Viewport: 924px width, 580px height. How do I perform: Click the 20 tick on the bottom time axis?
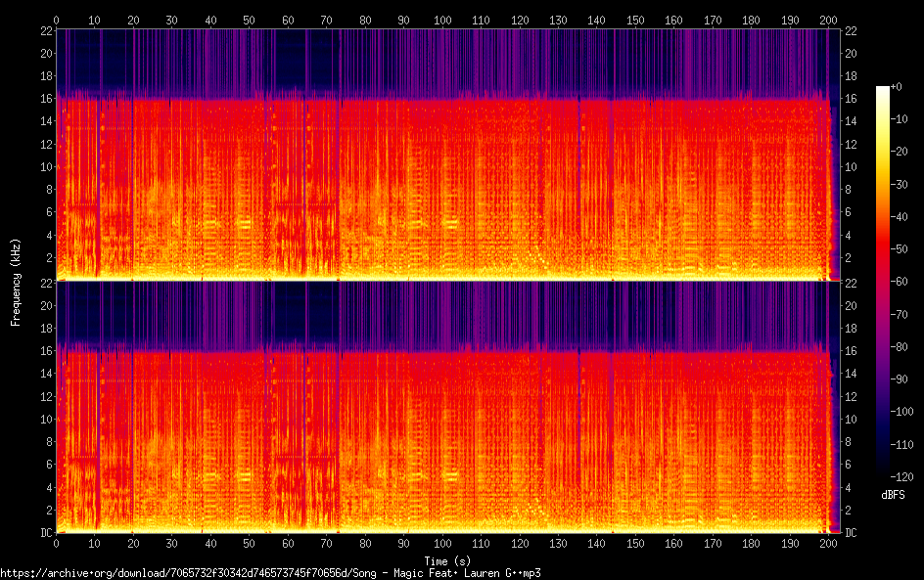134,543
